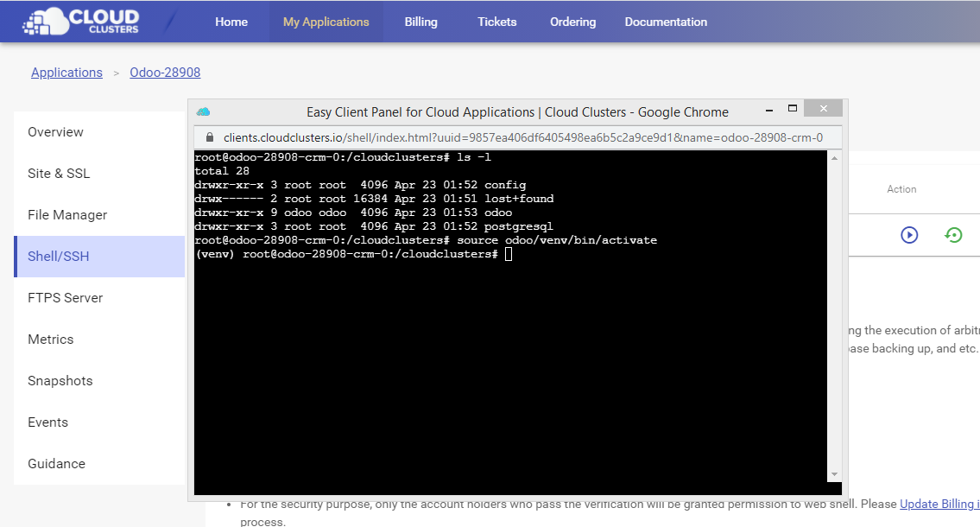Follow the Odoo-28908 breadcrumb link
The image size is (980, 527).
[165, 73]
